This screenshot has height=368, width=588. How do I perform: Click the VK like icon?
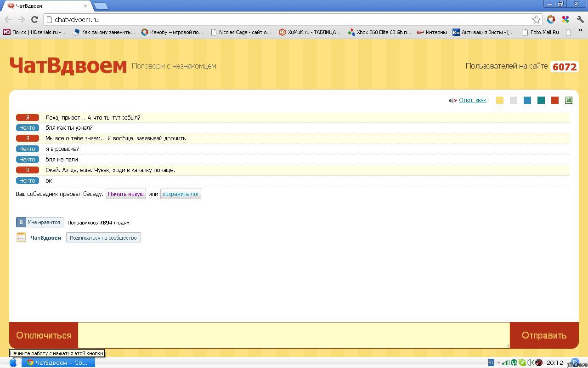click(21, 222)
